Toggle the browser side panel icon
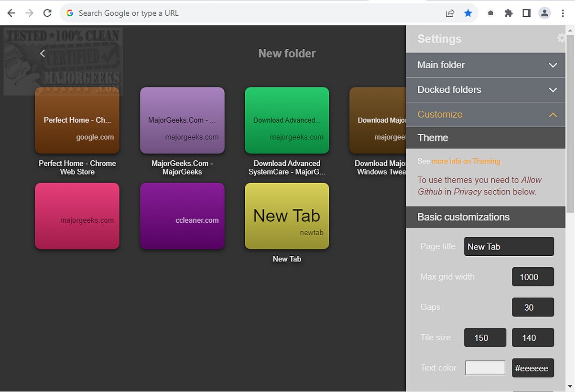This screenshot has width=576, height=392. click(x=526, y=13)
